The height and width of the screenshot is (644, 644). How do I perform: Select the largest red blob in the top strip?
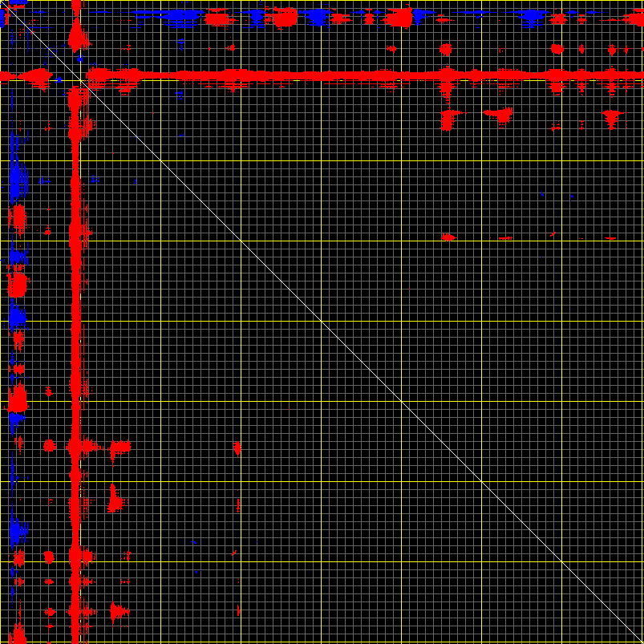pos(284,18)
